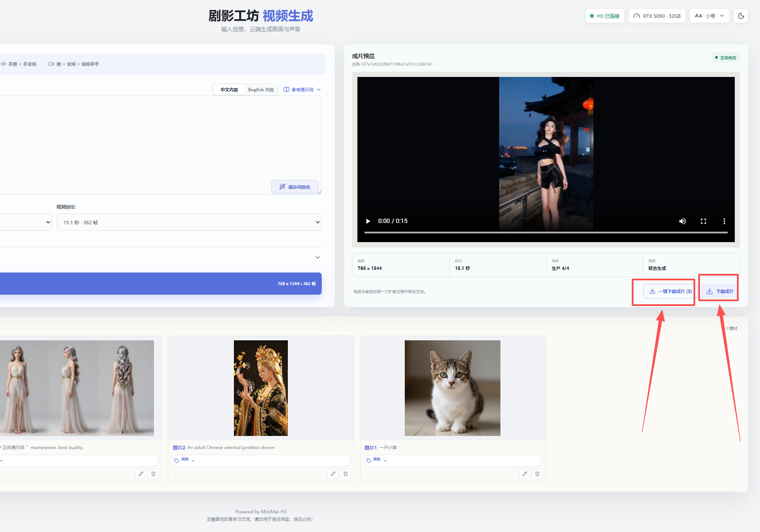Click the 提示词优化 button
The width and height of the screenshot is (760, 532).
[x=295, y=187]
